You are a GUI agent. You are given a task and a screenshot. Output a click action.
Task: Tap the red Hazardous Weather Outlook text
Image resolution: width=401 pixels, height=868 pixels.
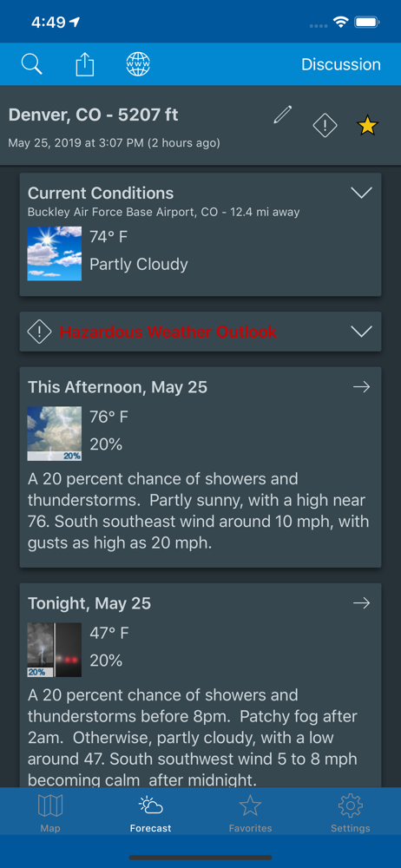pos(168,332)
